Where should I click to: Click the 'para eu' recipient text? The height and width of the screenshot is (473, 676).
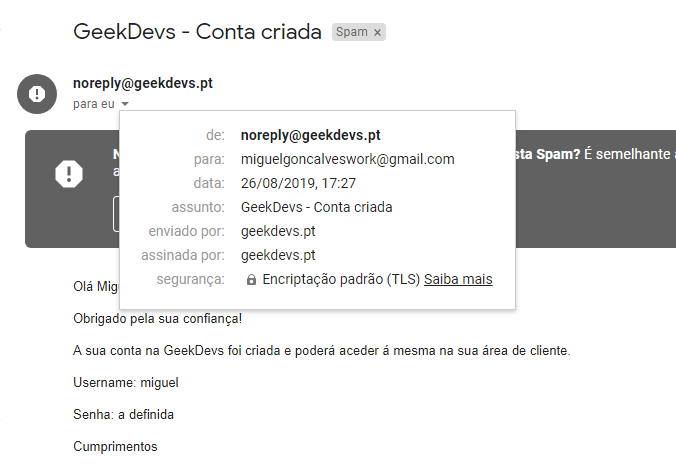[94, 104]
